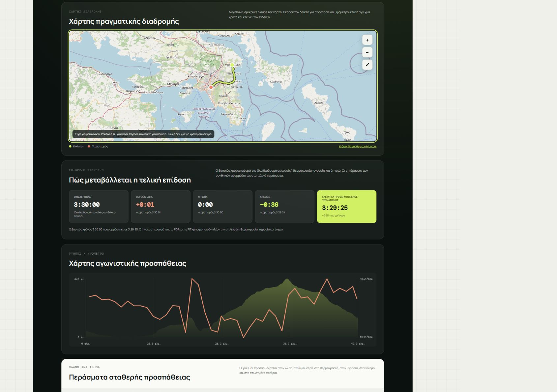
Task: Select the wind −0:36 card
Action: coord(284,207)
